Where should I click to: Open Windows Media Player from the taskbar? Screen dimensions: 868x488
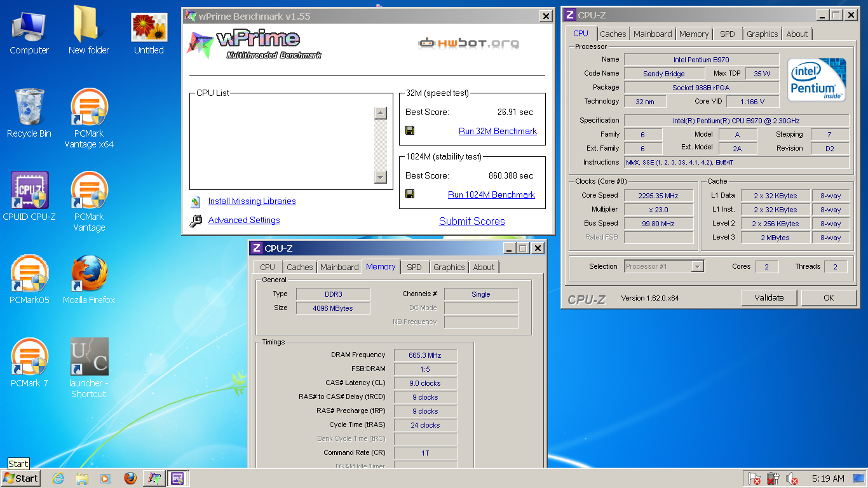point(105,478)
